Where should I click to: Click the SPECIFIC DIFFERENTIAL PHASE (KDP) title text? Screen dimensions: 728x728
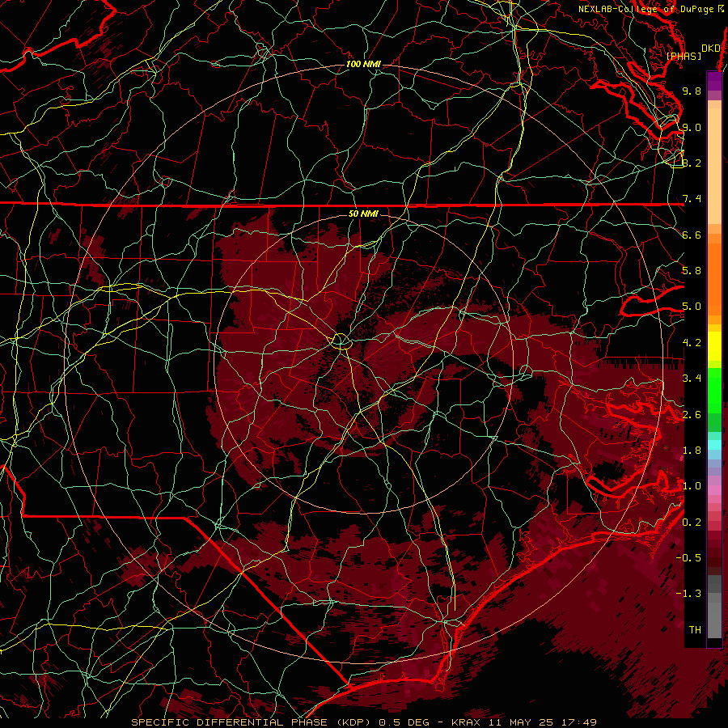click(252, 722)
